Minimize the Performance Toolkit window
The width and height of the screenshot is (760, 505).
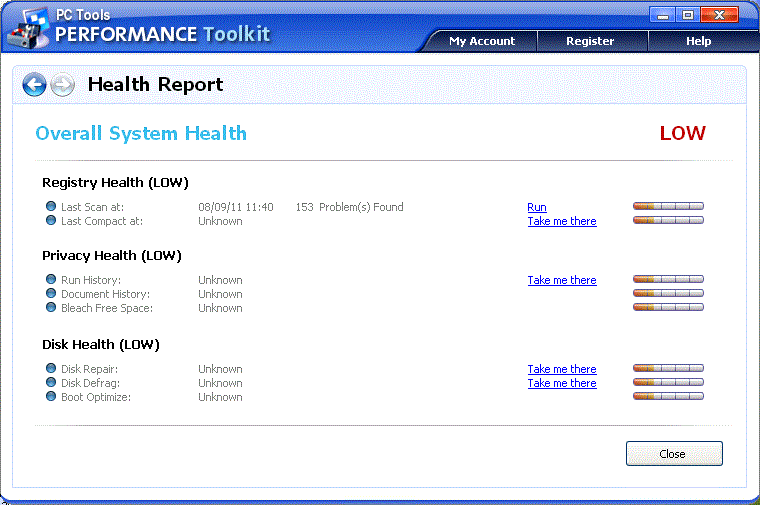(663, 15)
